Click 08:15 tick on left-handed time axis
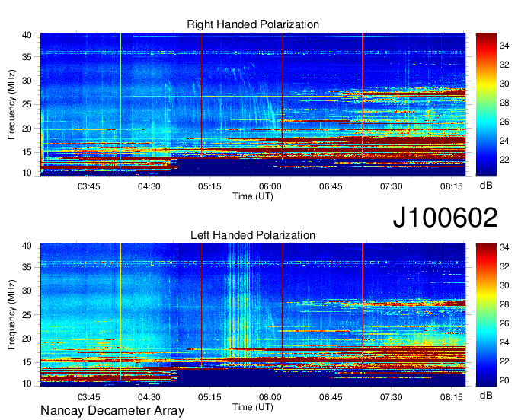This screenshot has height=420, width=518. (452, 397)
